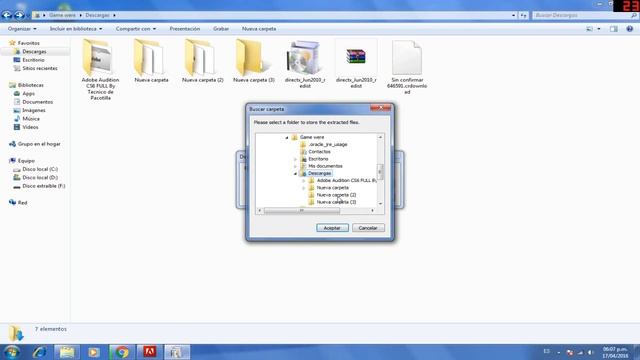Open Grupo en el hogar

click(x=39, y=144)
